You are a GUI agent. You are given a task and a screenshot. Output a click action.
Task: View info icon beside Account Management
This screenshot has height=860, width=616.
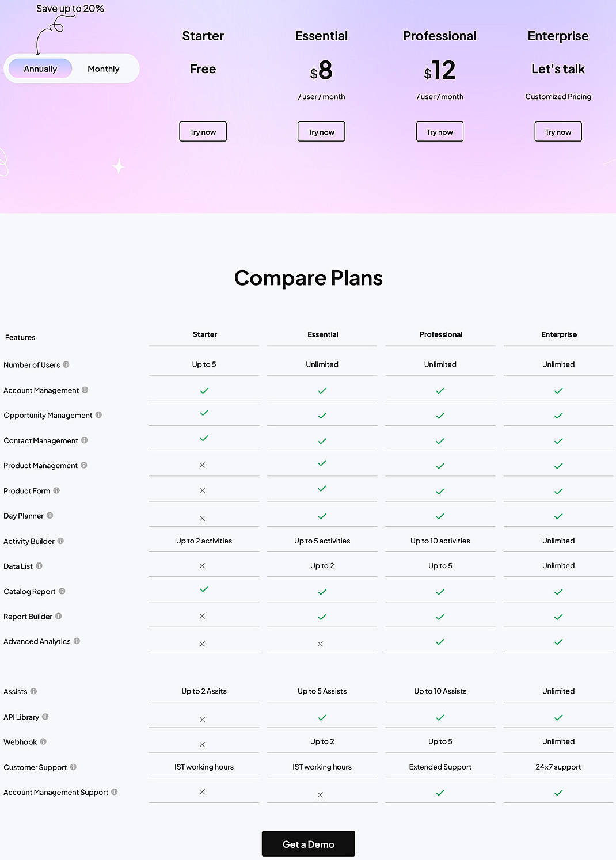(x=85, y=390)
